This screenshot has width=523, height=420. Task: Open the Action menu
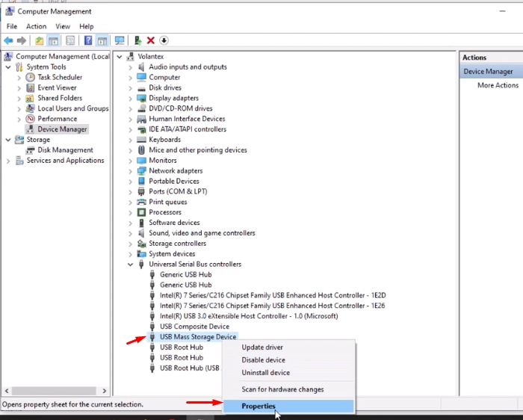37,26
